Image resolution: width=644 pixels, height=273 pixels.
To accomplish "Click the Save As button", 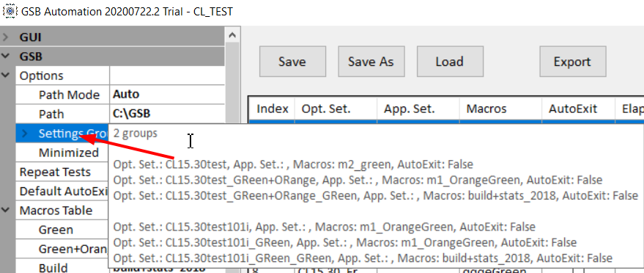I will point(371,62).
